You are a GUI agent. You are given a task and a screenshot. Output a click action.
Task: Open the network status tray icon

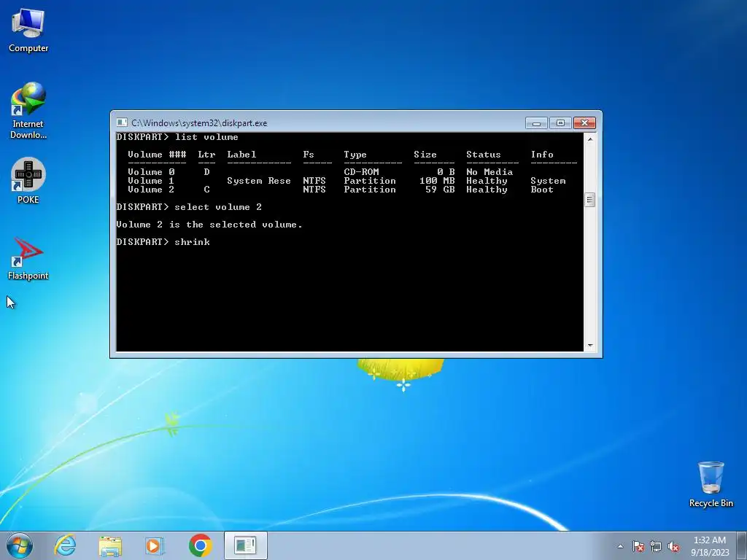656,546
